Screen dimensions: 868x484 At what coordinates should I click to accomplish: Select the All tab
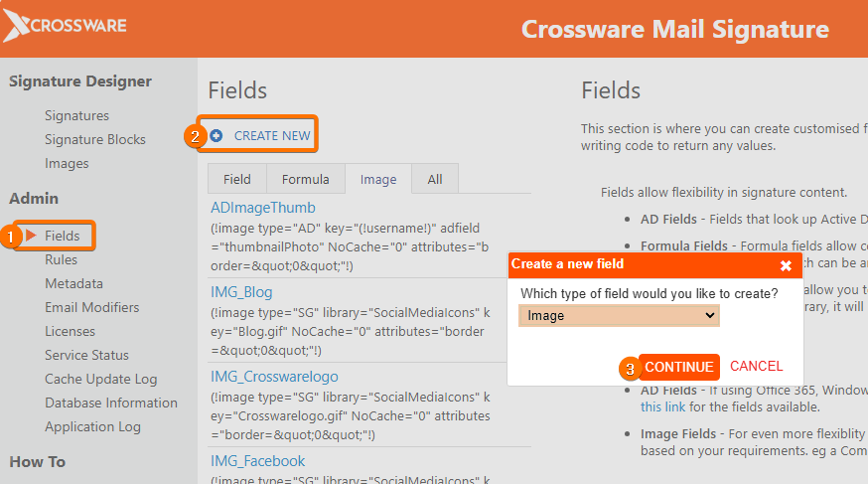[x=435, y=179]
